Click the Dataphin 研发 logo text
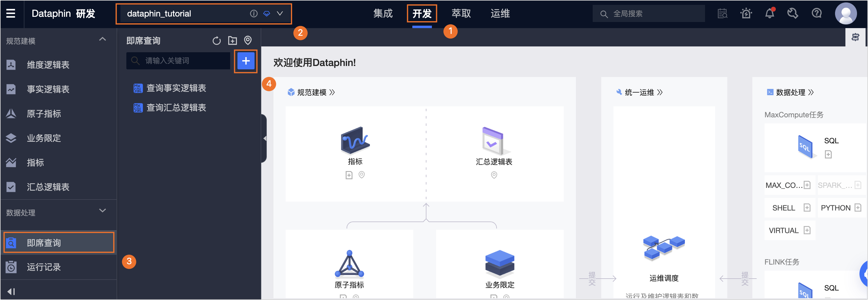The width and height of the screenshot is (868, 300). click(63, 13)
